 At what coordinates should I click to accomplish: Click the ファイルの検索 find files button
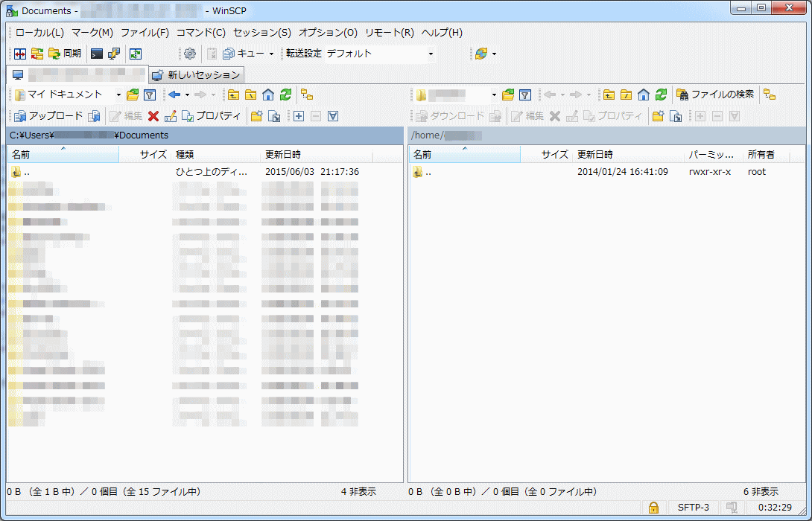[715, 95]
